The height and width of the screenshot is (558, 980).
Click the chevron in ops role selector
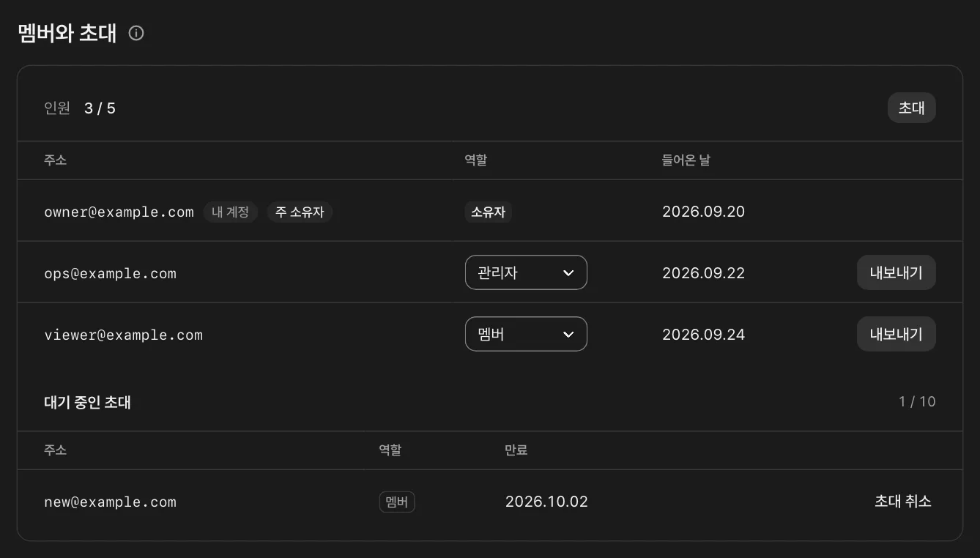[568, 273]
